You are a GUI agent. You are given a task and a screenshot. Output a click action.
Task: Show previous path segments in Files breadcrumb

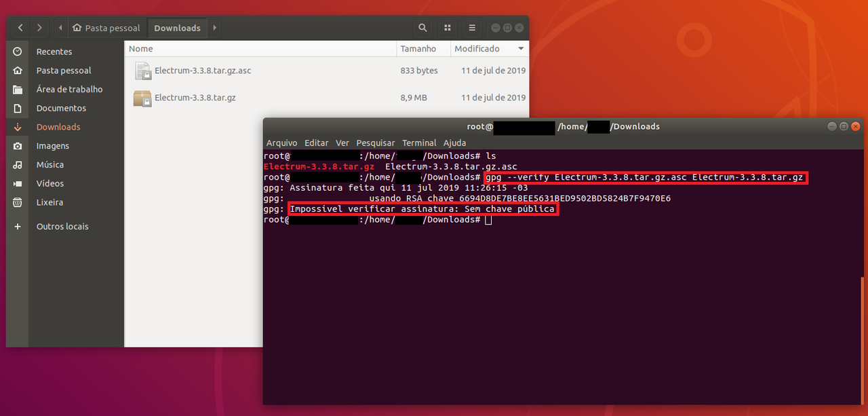(60, 28)
